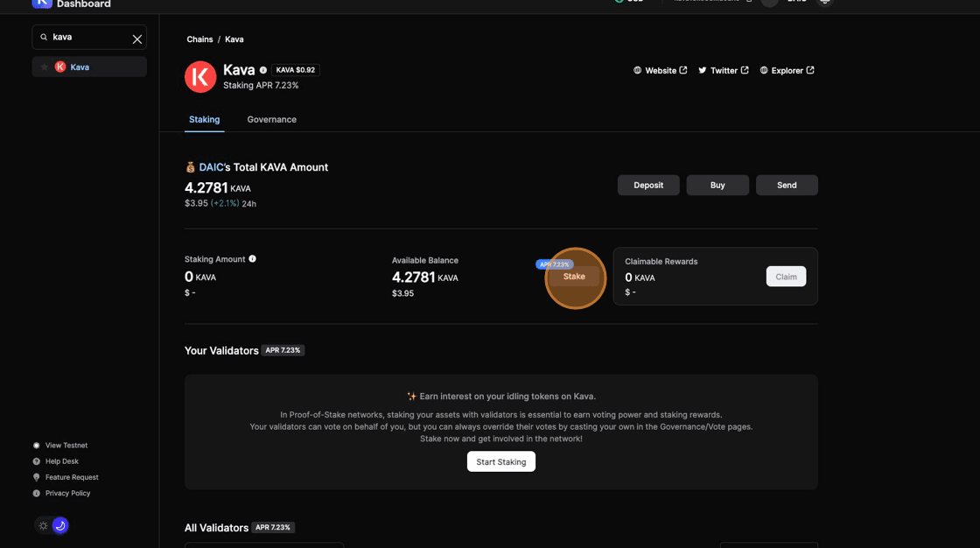Clear the kava search with the X icon
The width and height of the screenshot is (980, 548).
point(137,39)
